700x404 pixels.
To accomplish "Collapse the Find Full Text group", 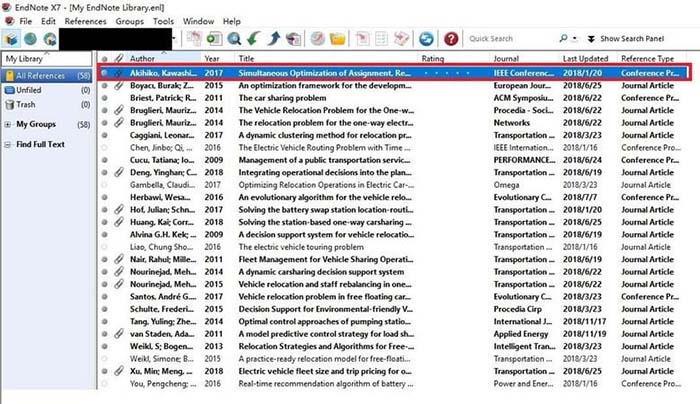I will [8, 145].
